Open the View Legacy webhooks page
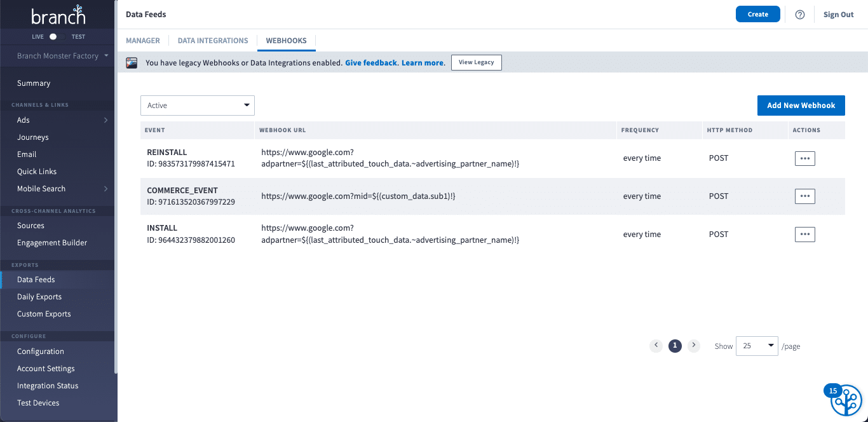The width and height of the screenshot is (868, 422). 476,62
